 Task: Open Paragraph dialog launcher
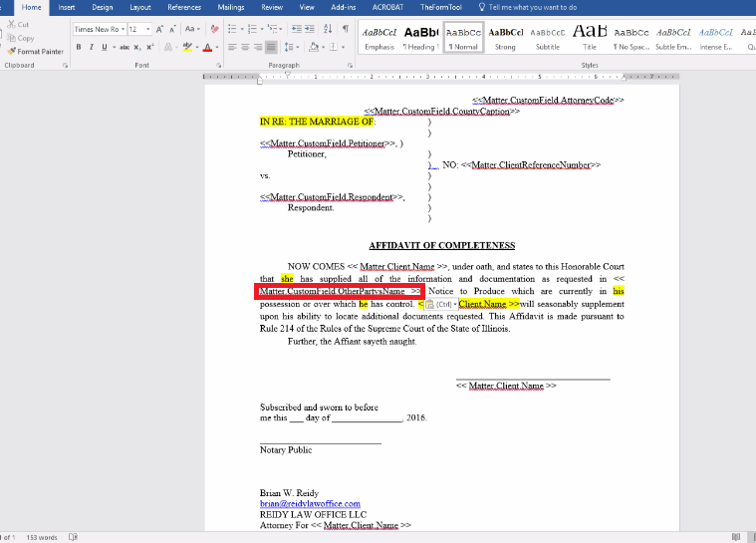(350, 65)
